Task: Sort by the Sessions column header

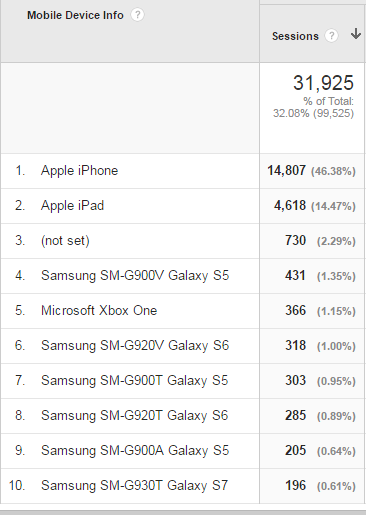Action: point(295,36)
